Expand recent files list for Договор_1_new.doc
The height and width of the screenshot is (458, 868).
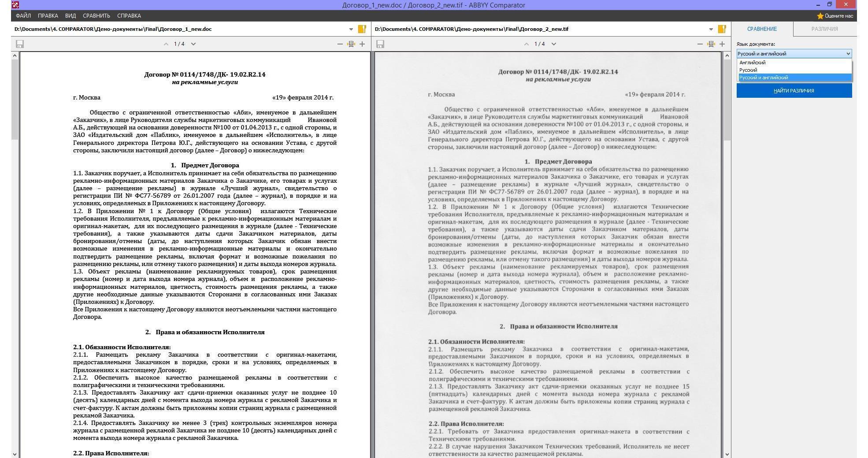(351, 30)
